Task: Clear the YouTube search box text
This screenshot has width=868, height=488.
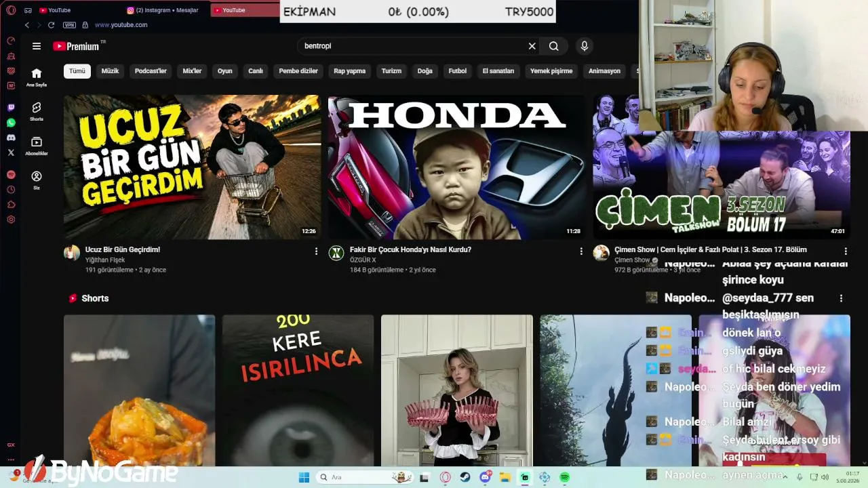Action: tap(532, 46)
